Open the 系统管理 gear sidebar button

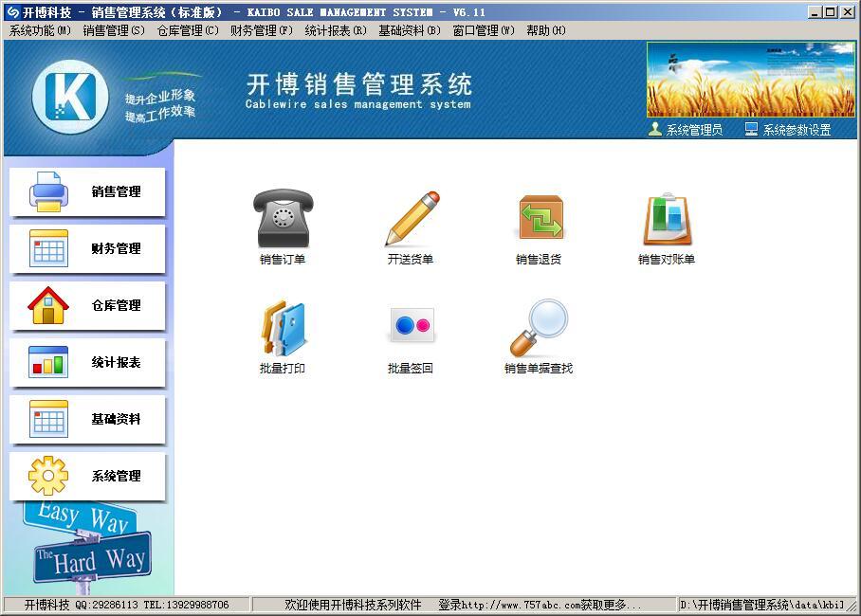click(87, 476)
